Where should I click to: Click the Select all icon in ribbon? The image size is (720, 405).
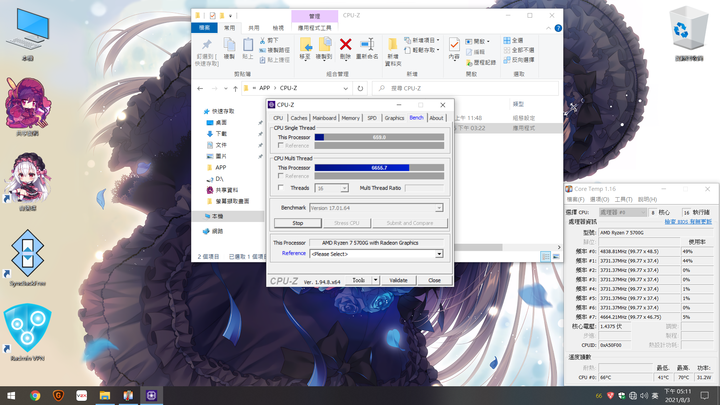[507, 40]
